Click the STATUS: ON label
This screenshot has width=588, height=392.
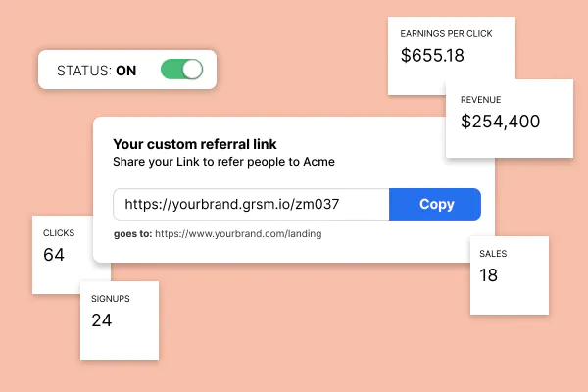click(x=96, y=71)
